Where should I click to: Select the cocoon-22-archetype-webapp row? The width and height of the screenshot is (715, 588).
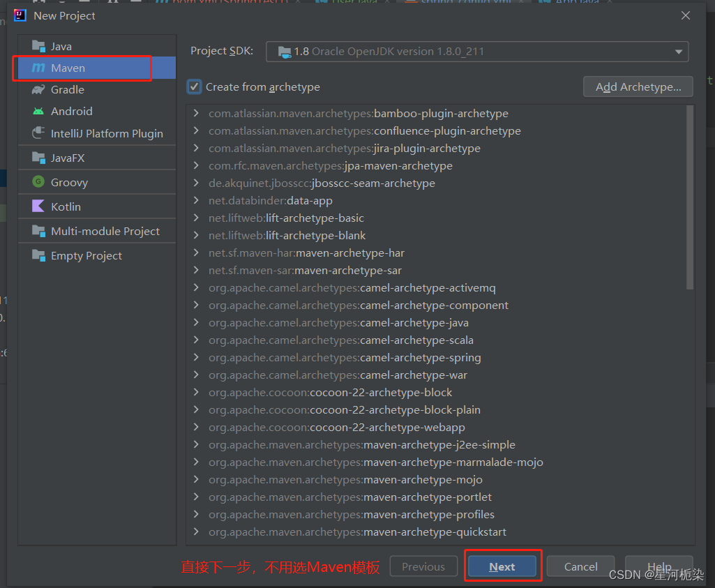(435, 427)
